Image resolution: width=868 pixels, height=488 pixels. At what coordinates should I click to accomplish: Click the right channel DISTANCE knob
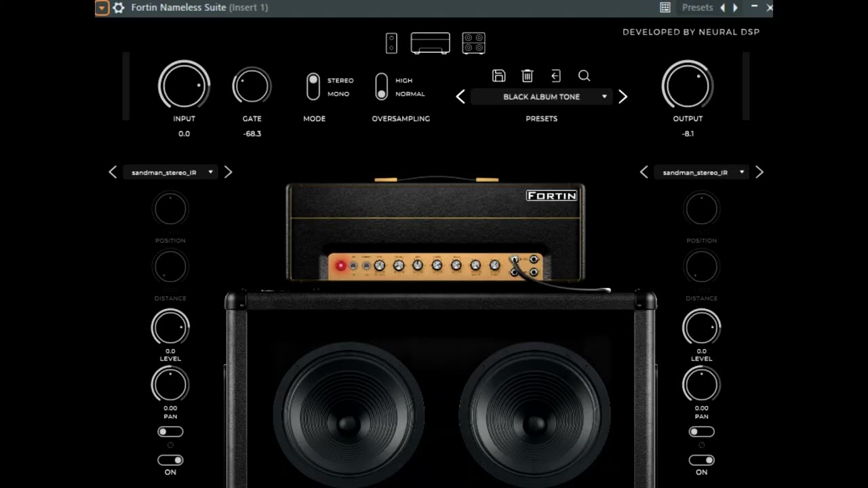pos(701,267)
